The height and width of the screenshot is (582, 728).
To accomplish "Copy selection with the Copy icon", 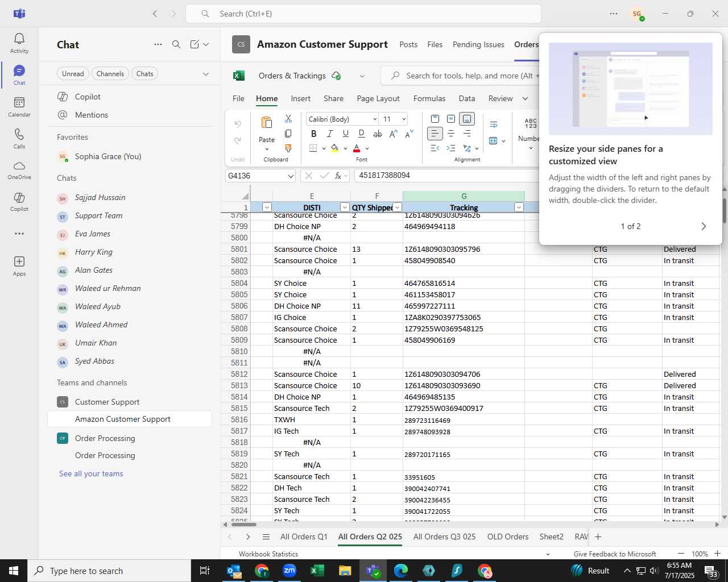I will click(x=288, y=134).
